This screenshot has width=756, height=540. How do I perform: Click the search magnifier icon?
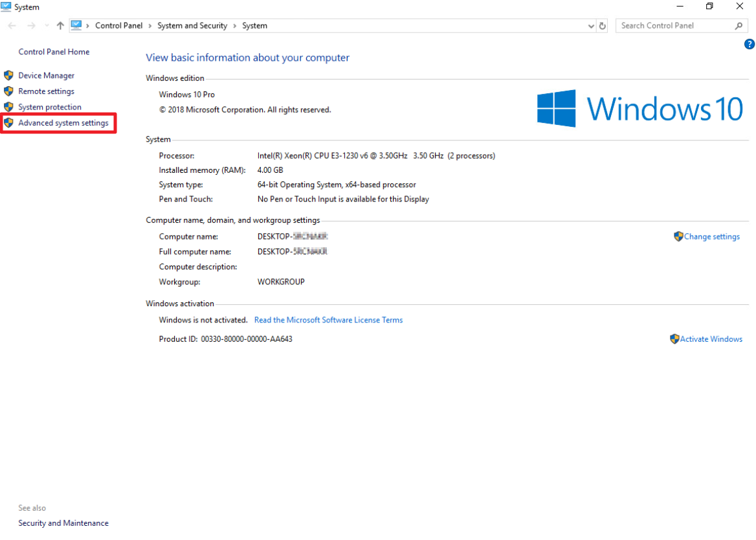pos(739,25)
